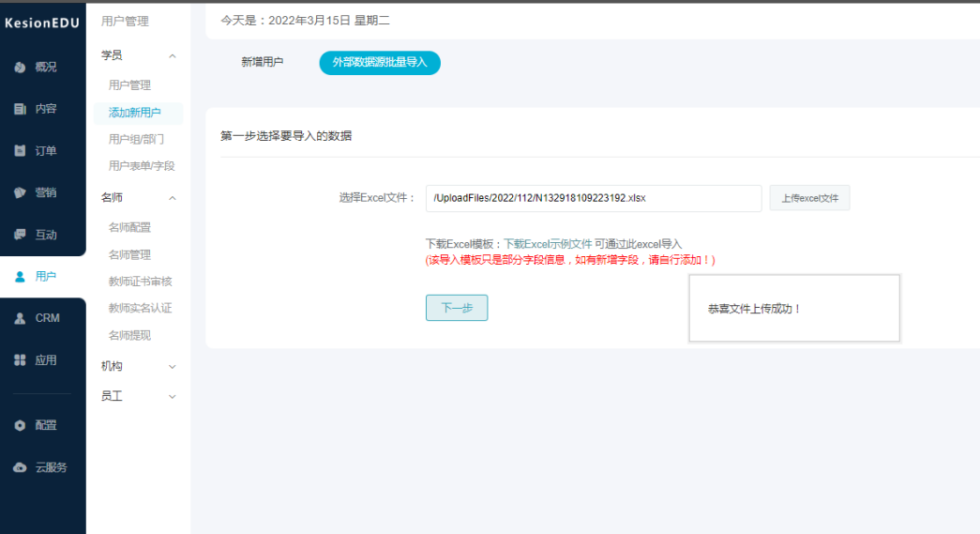980x534 pixels.
Task: Select the 外部数据源批量导入 tab
Action: tap(379, 63)
